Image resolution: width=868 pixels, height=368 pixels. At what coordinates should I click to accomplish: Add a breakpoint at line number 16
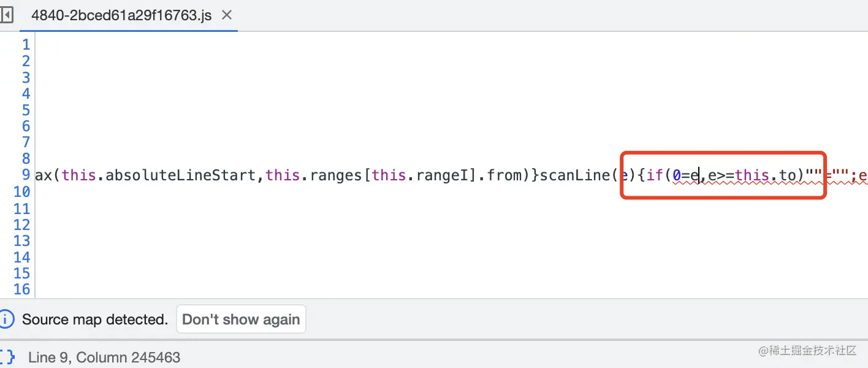point(22,289)
